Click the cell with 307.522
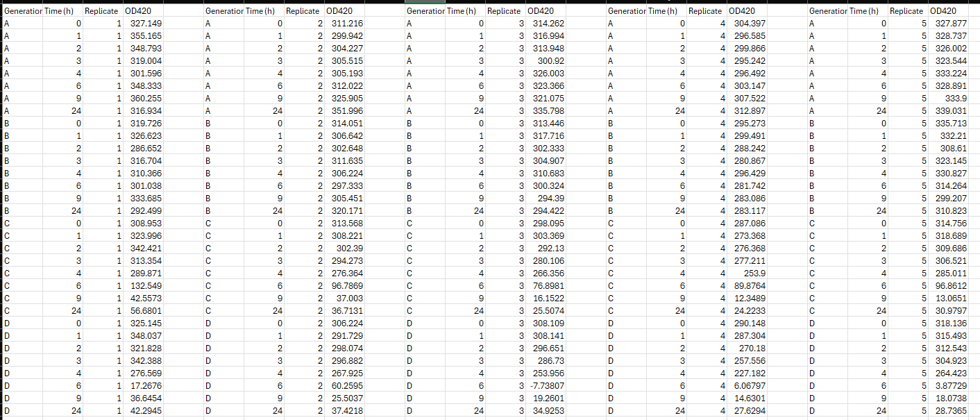This screenshot has height=420, width=980. click(x=748, y=99)
